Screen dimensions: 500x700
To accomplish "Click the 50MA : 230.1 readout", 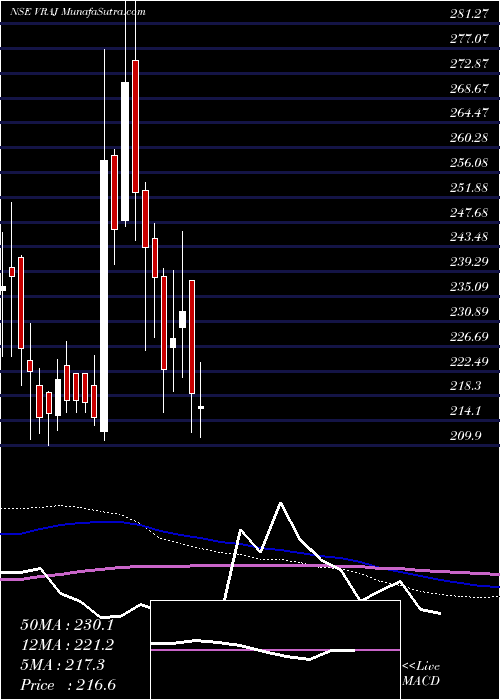I will tap(67, 625).
